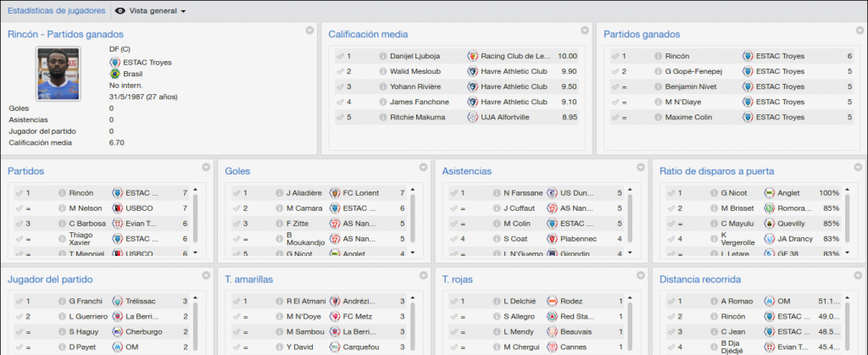The height and width of the screenshot is (355, 868).
Task: Click Rincón player photo thumbnail
Action: 58,74
